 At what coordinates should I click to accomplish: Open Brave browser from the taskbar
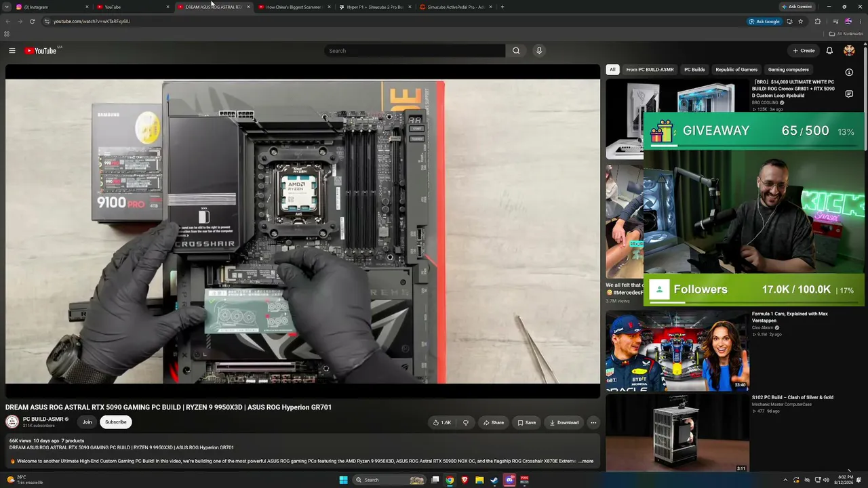coord(465,480)
